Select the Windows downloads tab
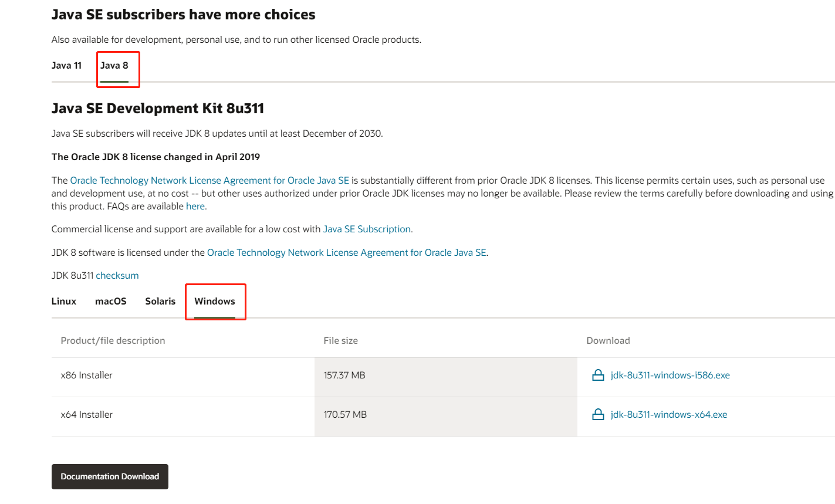835x504 pixels. [215, 302]
